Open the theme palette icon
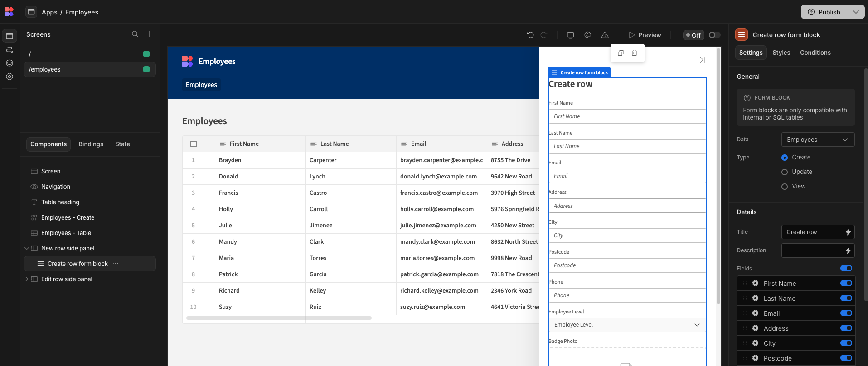 pyautogui.click(x=588, y=35)
